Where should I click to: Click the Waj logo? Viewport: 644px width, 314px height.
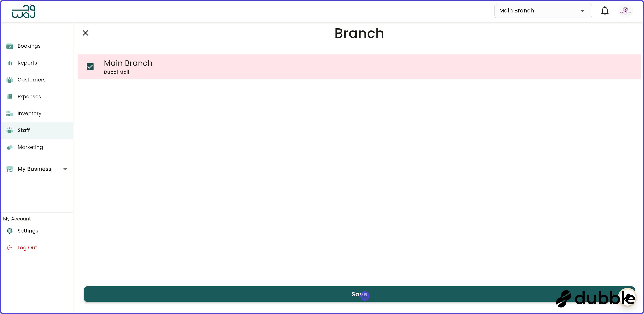coord(24,11)
